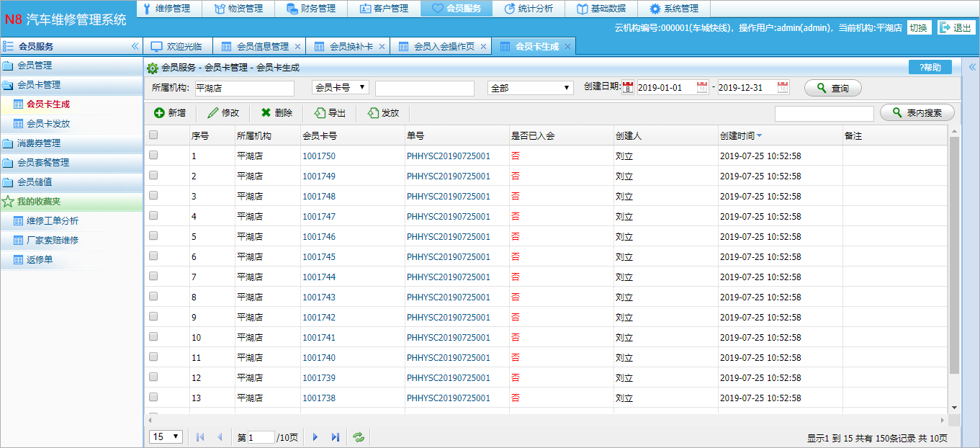Expand the 会员套餐管理 sidebar section
This screenshot has height=448, width=980.
click(72, 163)
